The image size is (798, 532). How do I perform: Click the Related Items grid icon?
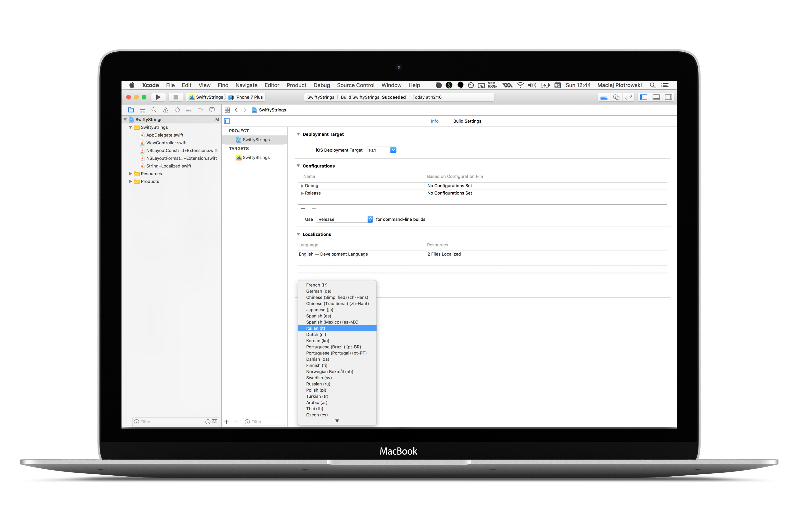pyautogui.click(x=227, y=110)
